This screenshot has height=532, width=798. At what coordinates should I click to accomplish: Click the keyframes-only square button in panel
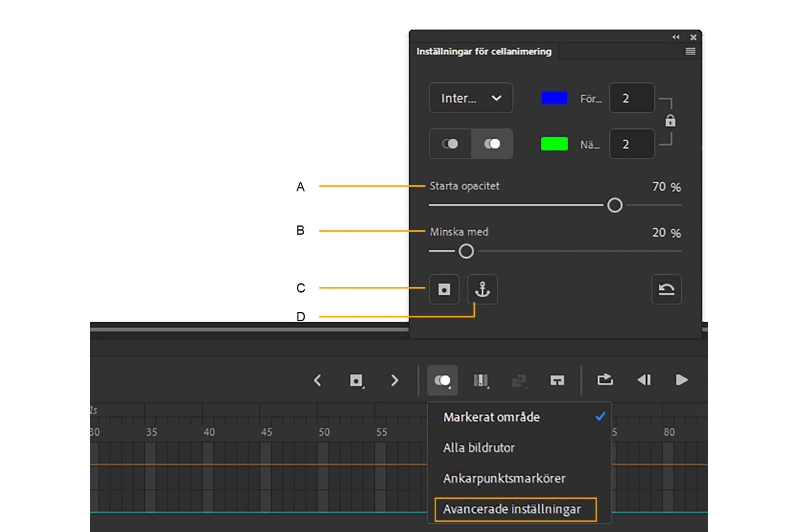tap(444, 289)
